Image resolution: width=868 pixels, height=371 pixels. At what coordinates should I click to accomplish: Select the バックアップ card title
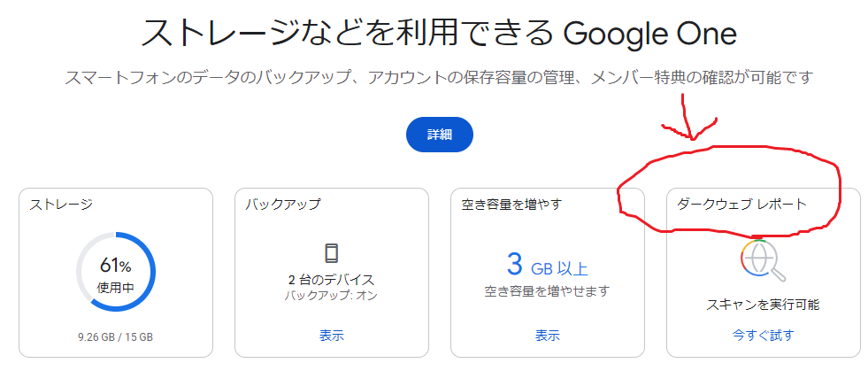coord(283,205)
